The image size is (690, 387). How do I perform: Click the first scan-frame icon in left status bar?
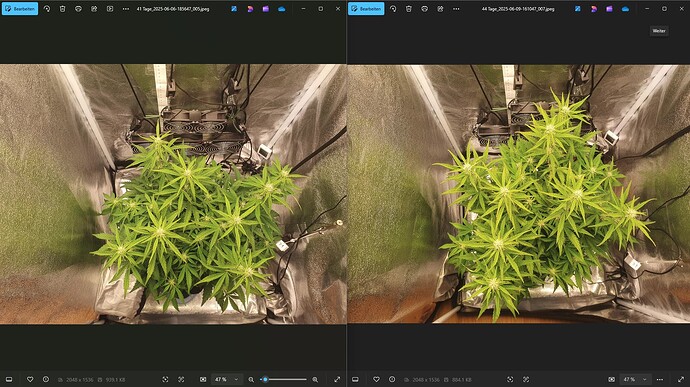point(165,379)
